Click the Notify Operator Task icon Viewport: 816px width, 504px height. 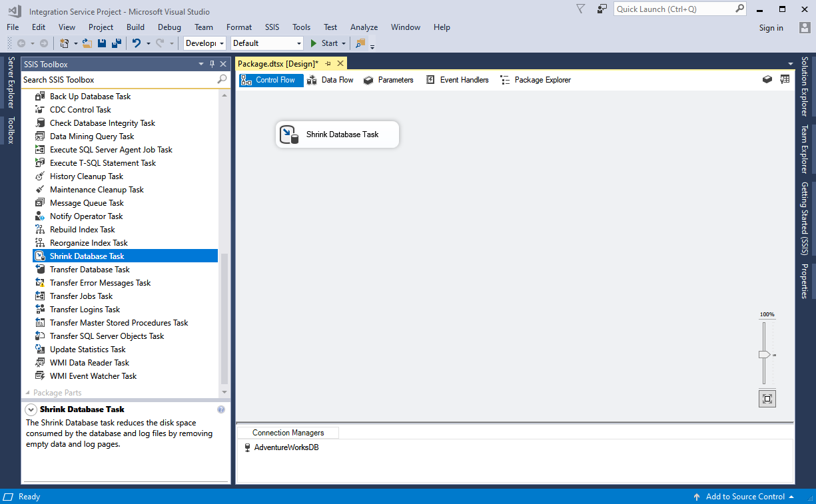40,216
